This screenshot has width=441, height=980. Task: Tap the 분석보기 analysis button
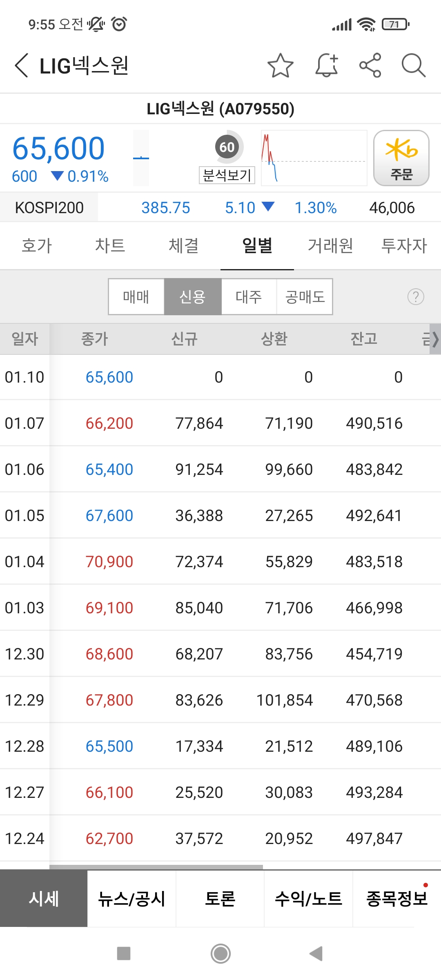click(x=227, y=175)
